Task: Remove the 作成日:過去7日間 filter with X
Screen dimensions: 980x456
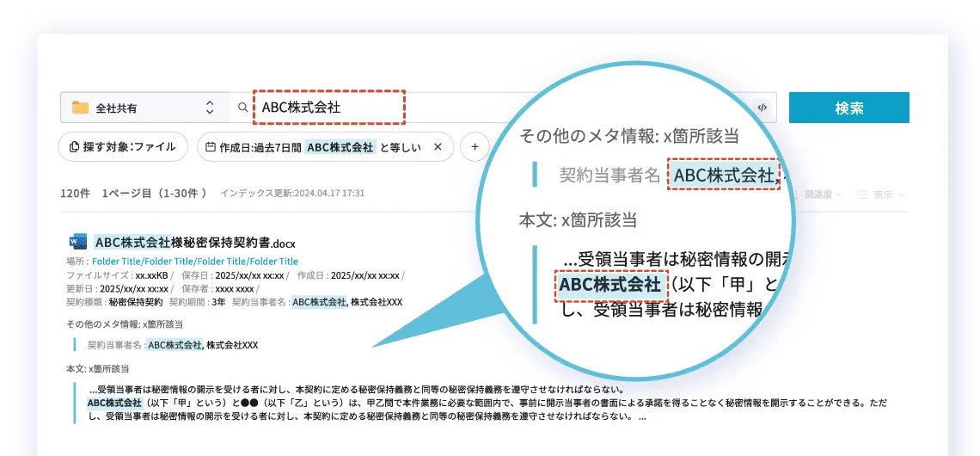Action: pos(438,147)
